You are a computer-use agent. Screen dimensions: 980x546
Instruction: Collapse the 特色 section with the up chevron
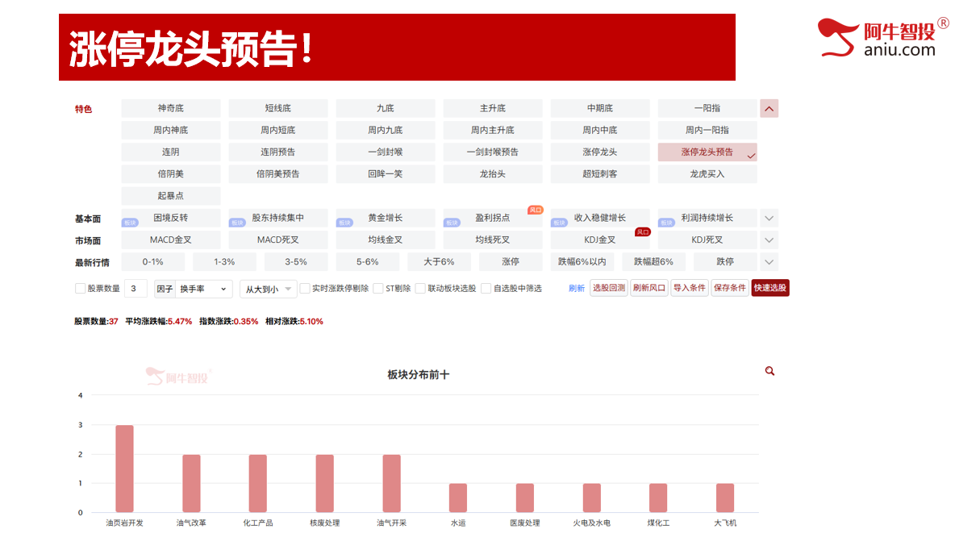coord(769,108)
